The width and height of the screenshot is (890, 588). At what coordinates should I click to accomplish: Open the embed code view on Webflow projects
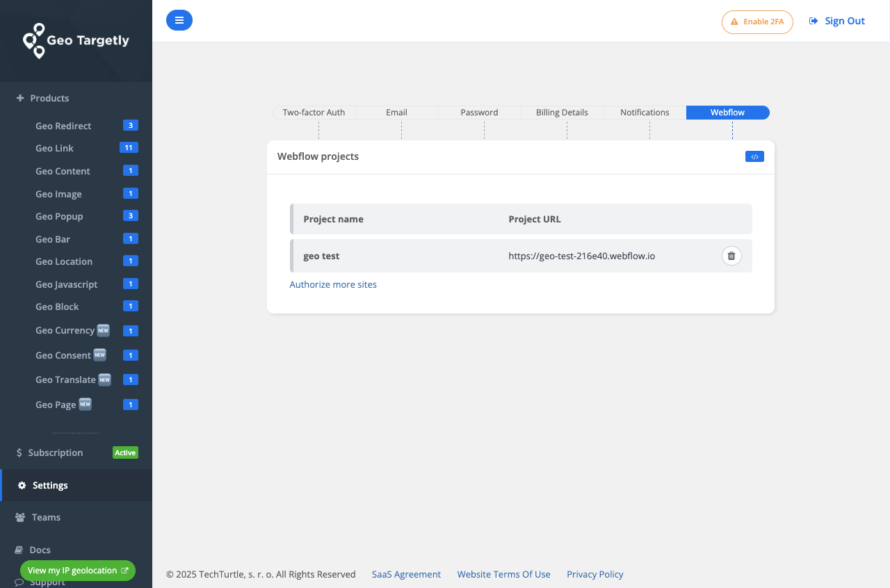pos(754,156)
